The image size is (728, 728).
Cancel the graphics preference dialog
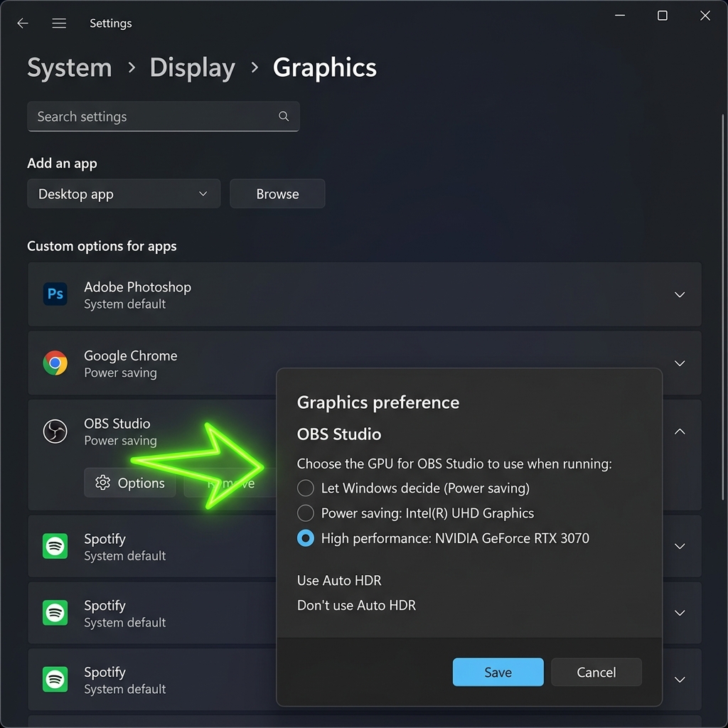596,672
